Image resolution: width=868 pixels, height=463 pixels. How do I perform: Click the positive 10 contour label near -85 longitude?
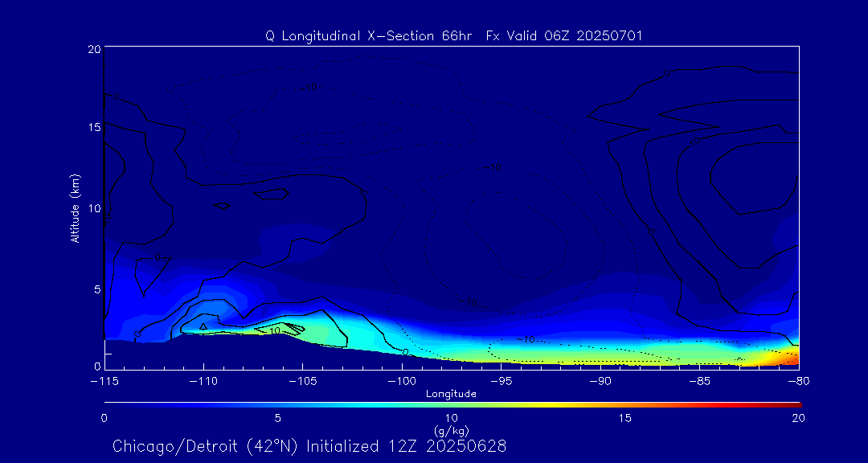tap(694, 141)
